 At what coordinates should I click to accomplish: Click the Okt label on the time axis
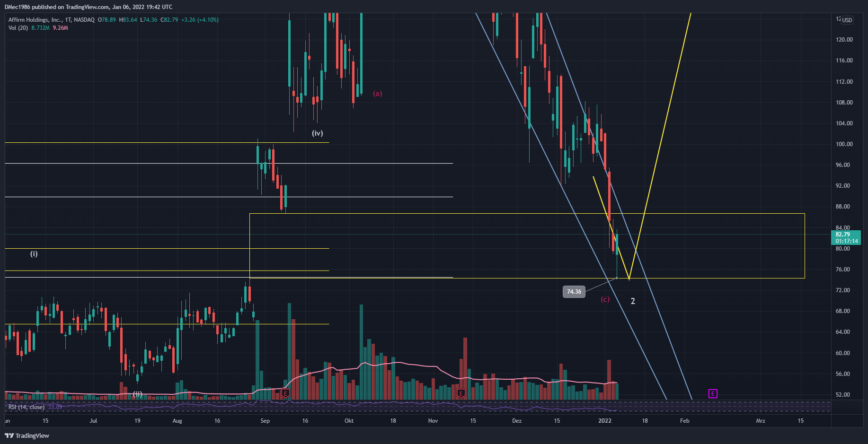[x=349, y=421]
